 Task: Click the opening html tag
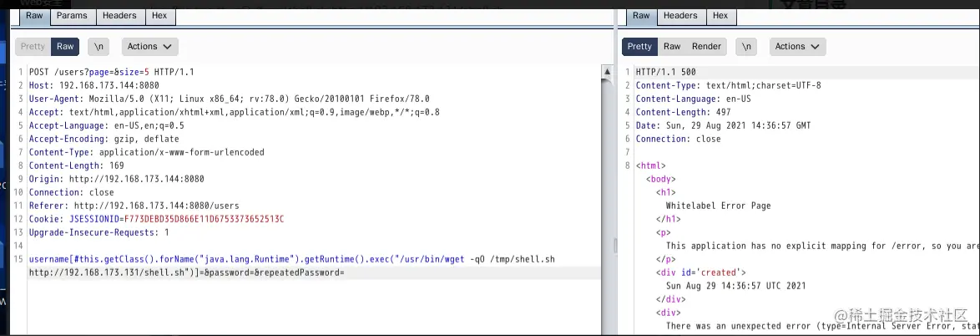pos(650,165)
